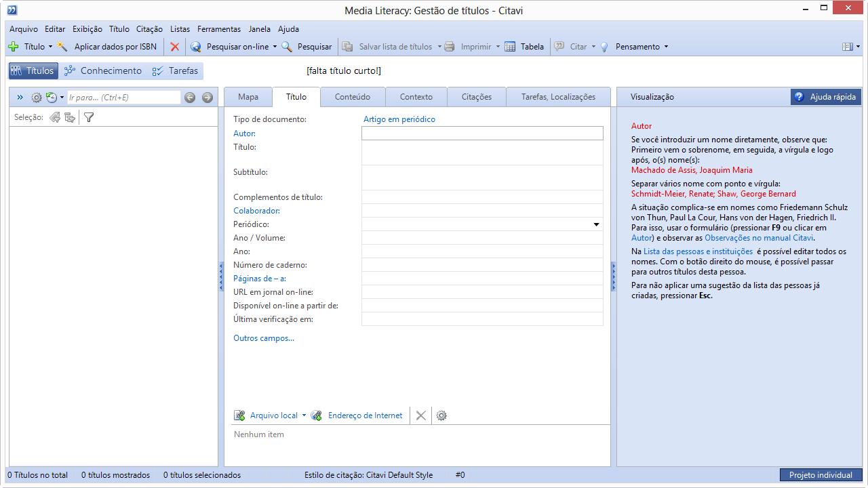Click the double chevron expand icon
The width and height of the screenshot is (868, 488).
(20, 98)
